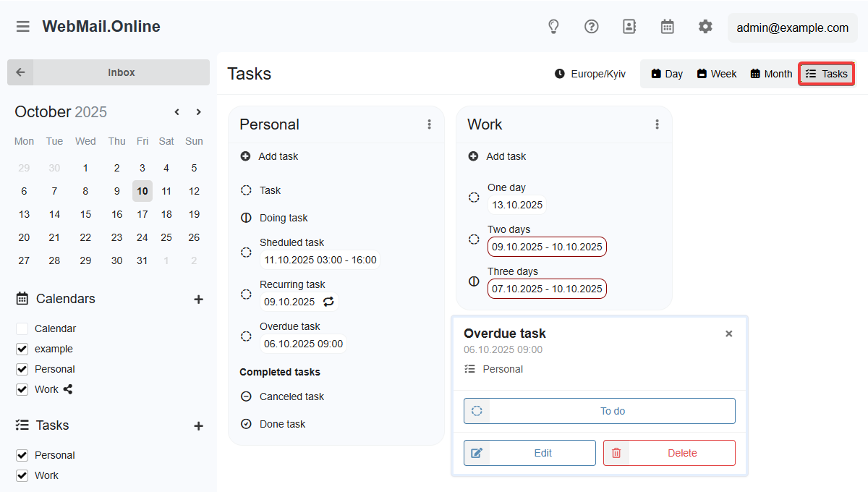Open the help question mark icon
The width and height of the screenshot is (868, 492).
pos(592,27)
